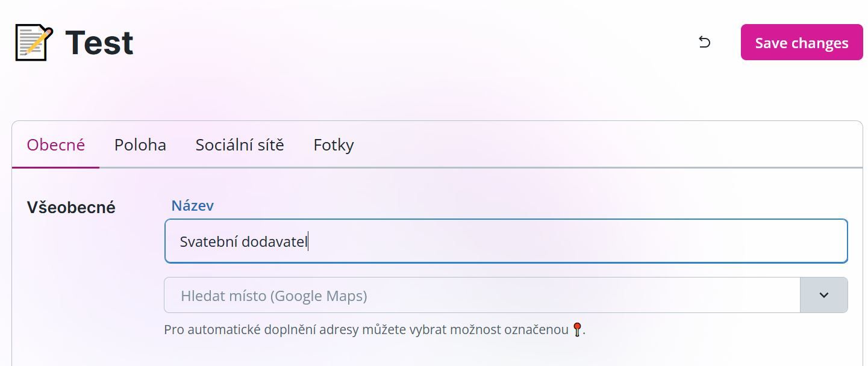
Task: Select the Fotky tab
Action: click(334, 145)
